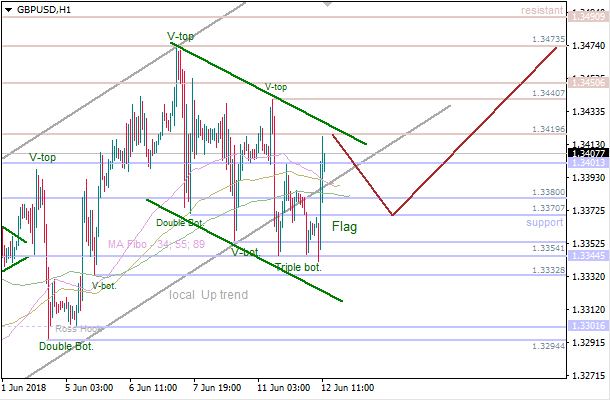
Task: Click the 5 Jun 03:00 time marker
Action: [x=88, y=385]
